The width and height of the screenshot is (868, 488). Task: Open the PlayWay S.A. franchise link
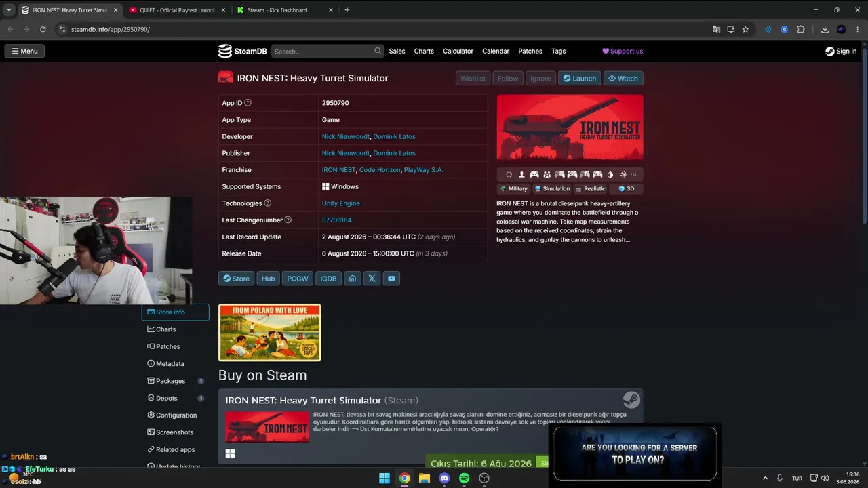coord(424,170)
